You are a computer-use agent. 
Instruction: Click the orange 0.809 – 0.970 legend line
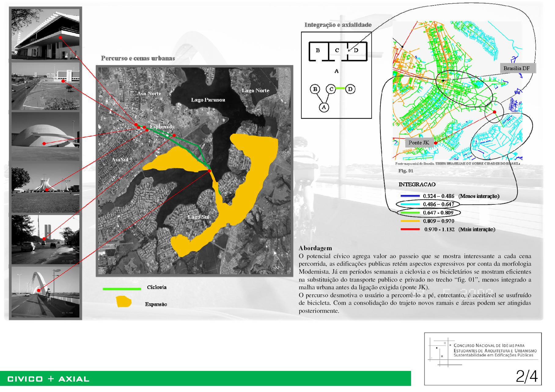click(x=410, y=221)
